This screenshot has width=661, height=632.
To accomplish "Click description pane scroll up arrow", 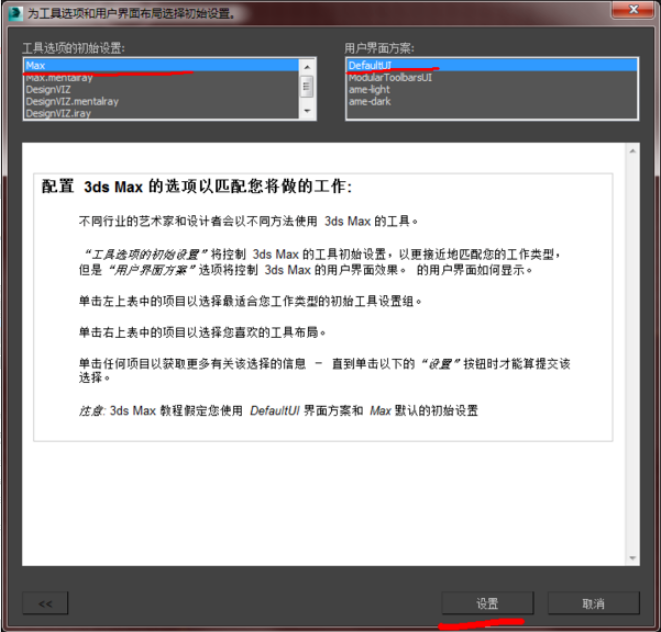I will [x=632, y=151].
